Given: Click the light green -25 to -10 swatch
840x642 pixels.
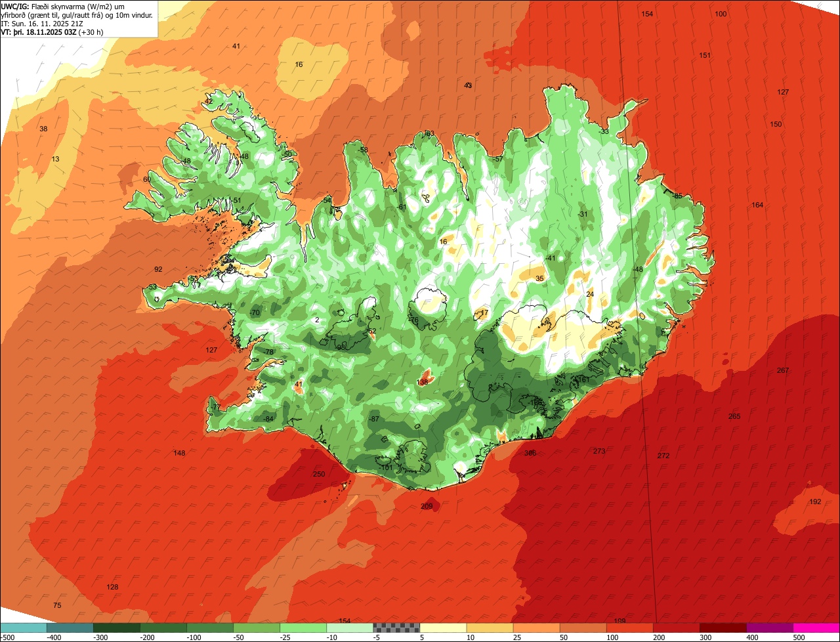Looking at the screenshot, I should 303,628.
